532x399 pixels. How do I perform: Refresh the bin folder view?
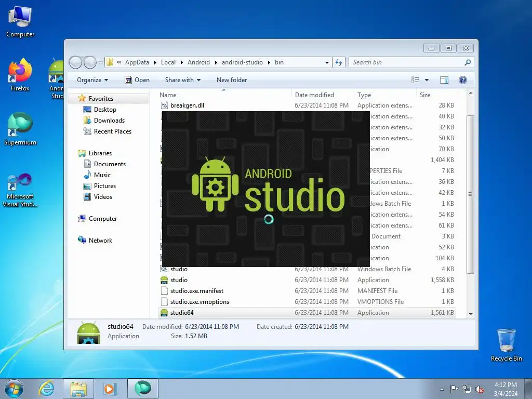[339, 62]
